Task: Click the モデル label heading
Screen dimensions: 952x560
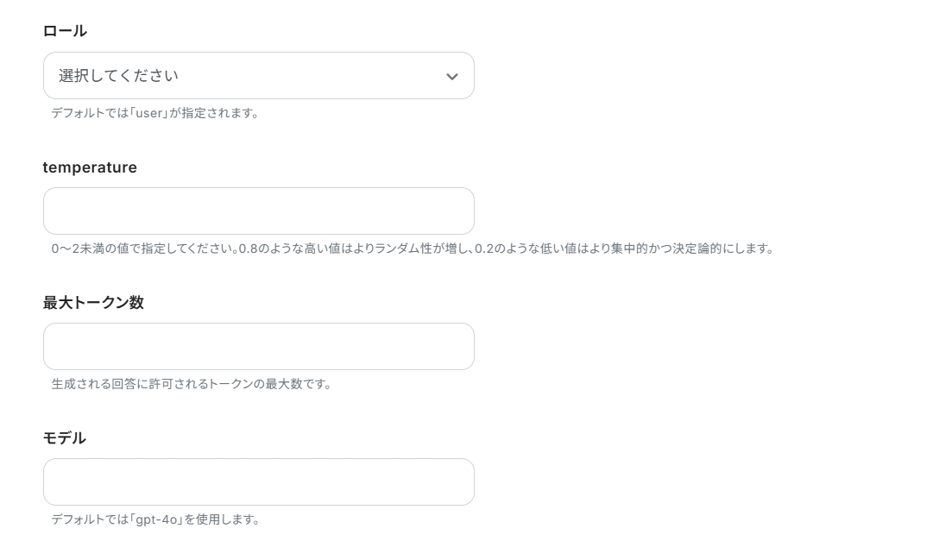Action: pyautogui.click(x=65, y=438)
